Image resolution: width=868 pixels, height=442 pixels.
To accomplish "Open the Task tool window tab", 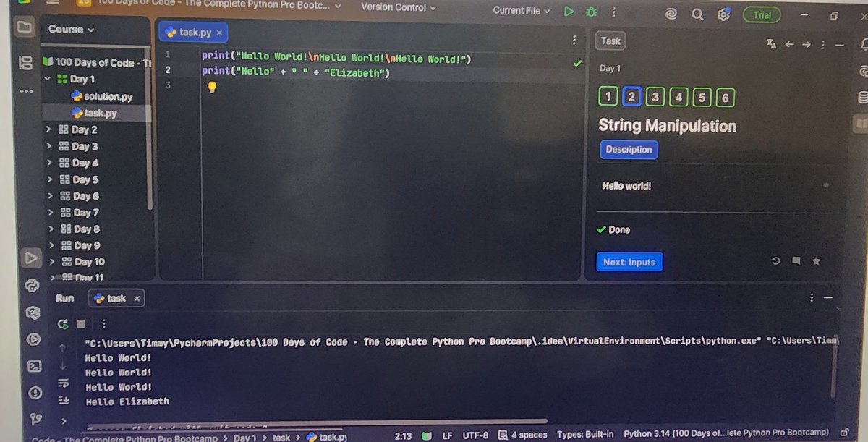I will pos(610,41).
